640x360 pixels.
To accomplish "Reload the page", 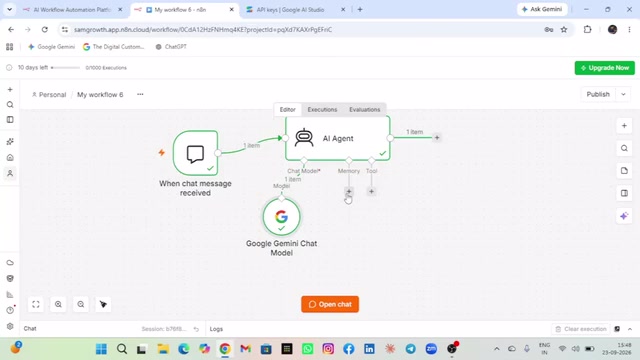I will 44,29.
